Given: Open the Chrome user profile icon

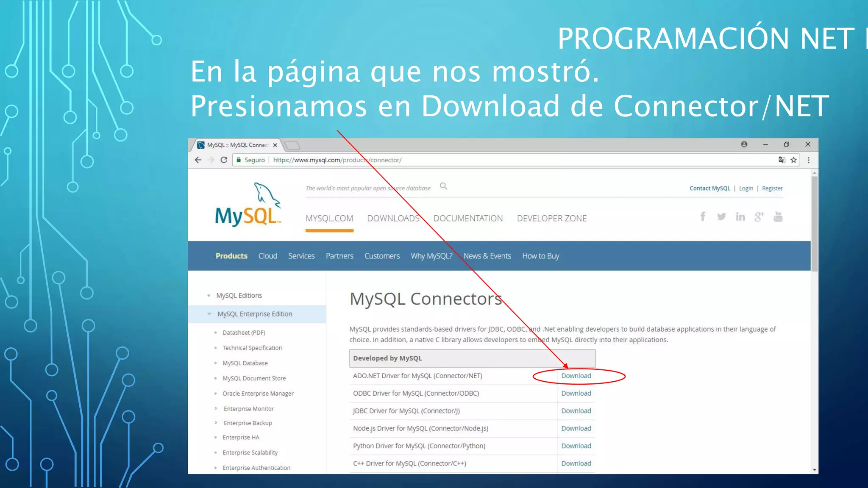Looking at the screenshot, I should (x=744, y=144).
